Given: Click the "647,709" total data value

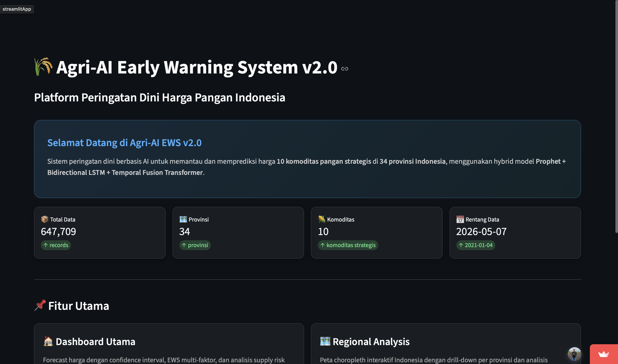Looking at the screenshot, I should (58, 232).
